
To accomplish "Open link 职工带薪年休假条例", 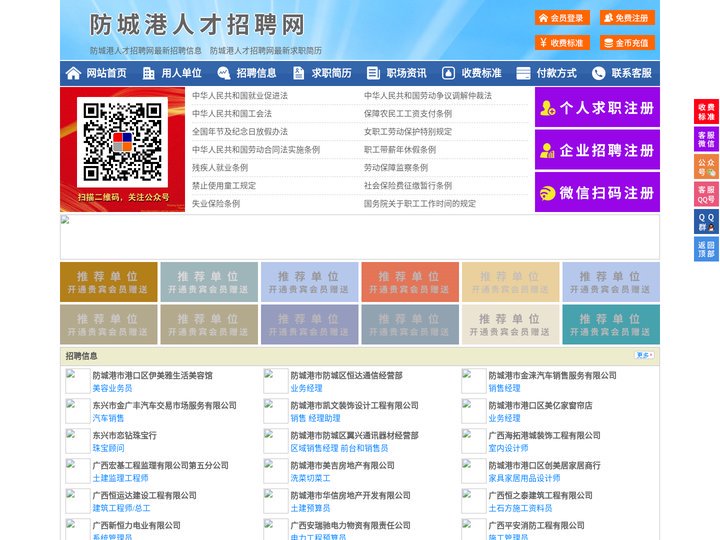I will pyautogui.click(x=400, y=150).
